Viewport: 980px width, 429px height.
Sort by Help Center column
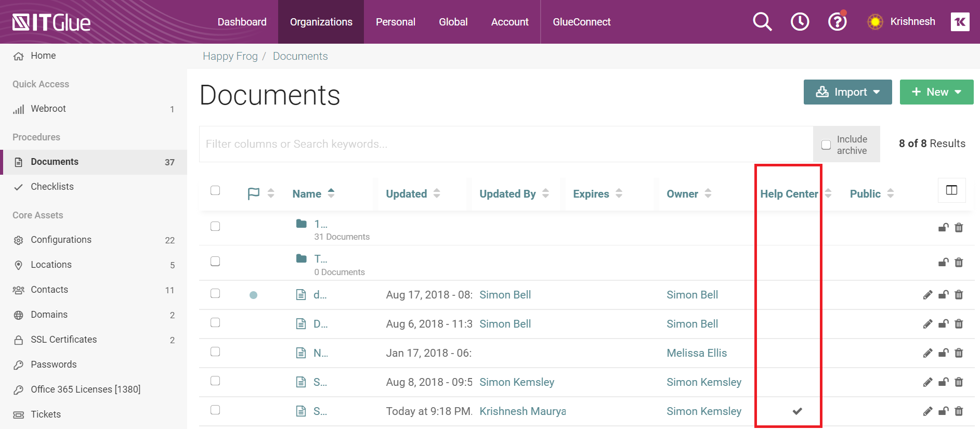tap(795, 193)
